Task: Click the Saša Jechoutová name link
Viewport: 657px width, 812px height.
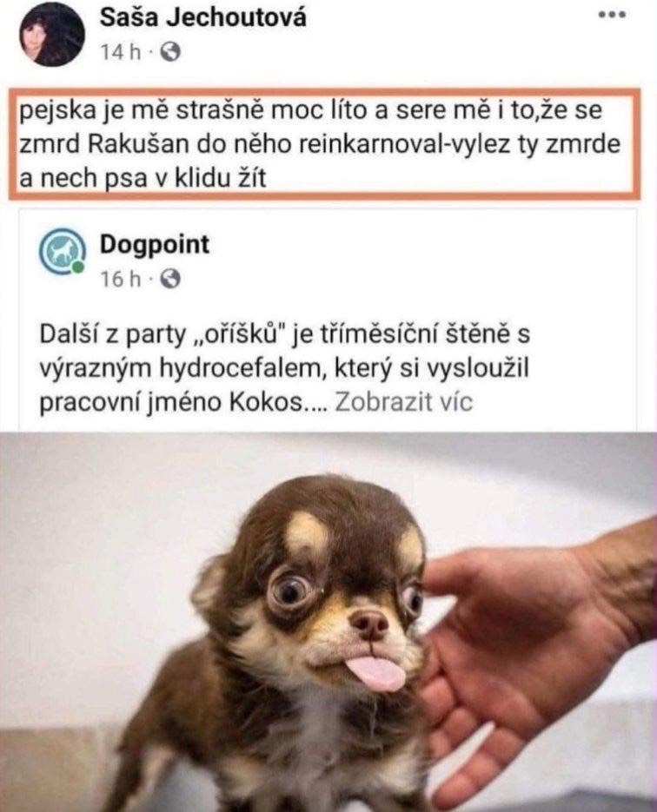Action: [202, 17]
